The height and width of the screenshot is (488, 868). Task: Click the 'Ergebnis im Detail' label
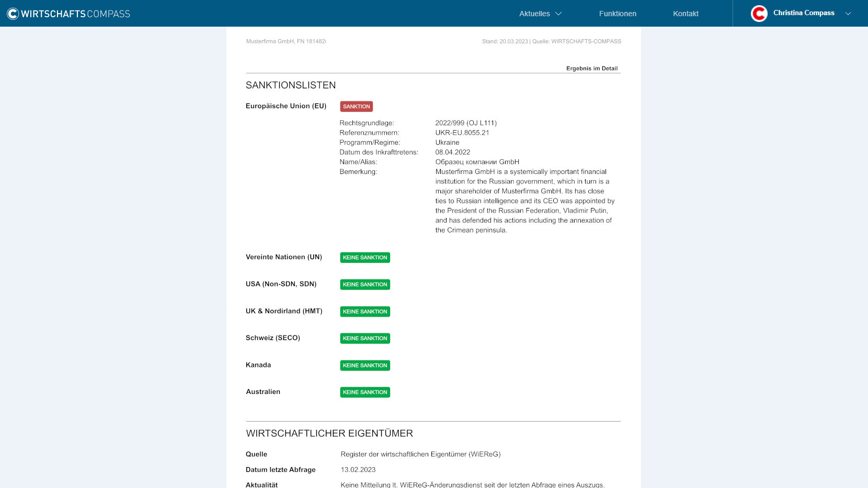592,68
